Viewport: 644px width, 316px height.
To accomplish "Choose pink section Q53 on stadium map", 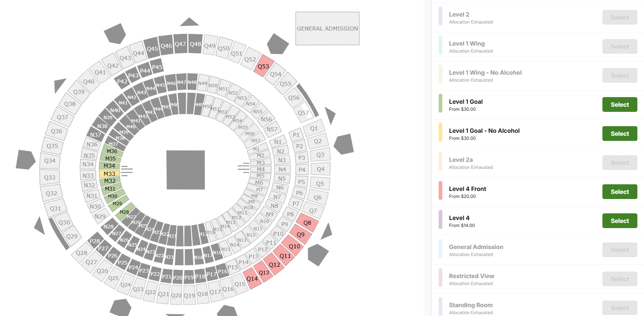I will [x=263, y=66].
